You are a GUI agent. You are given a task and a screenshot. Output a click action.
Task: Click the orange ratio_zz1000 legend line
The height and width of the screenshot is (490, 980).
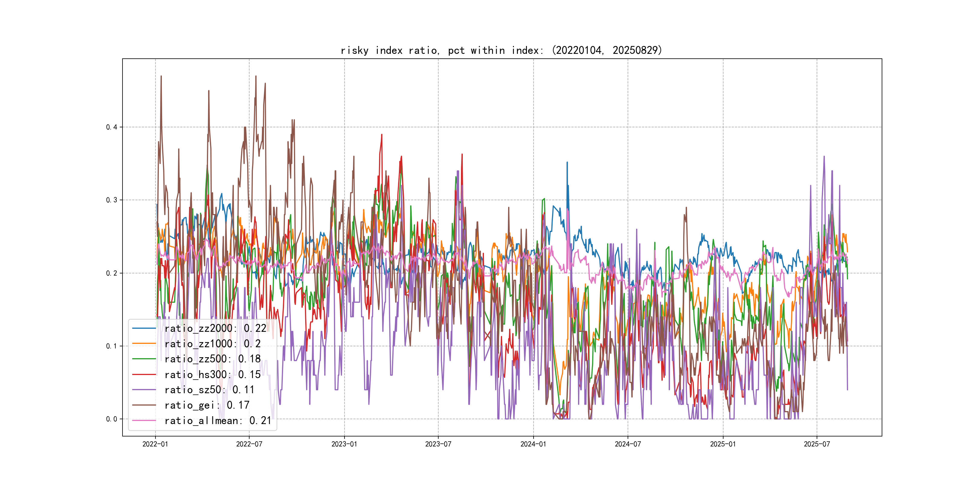click(144, 344)
